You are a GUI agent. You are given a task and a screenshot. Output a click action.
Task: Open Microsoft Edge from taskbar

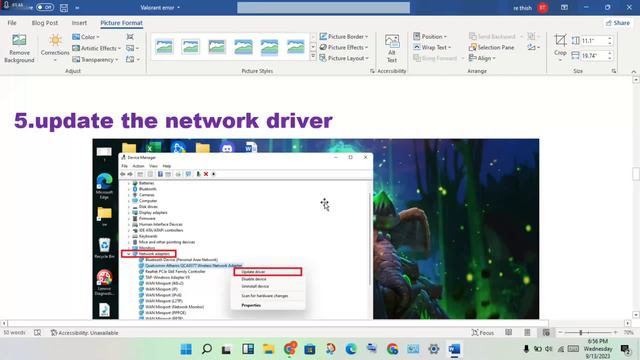(351, 349)
